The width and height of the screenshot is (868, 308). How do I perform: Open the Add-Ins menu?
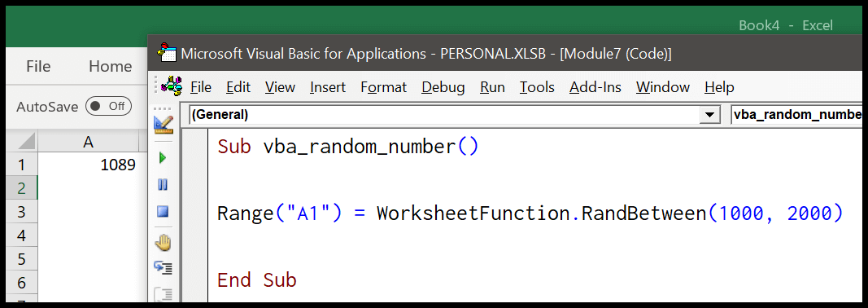click(x=595, y=87)
